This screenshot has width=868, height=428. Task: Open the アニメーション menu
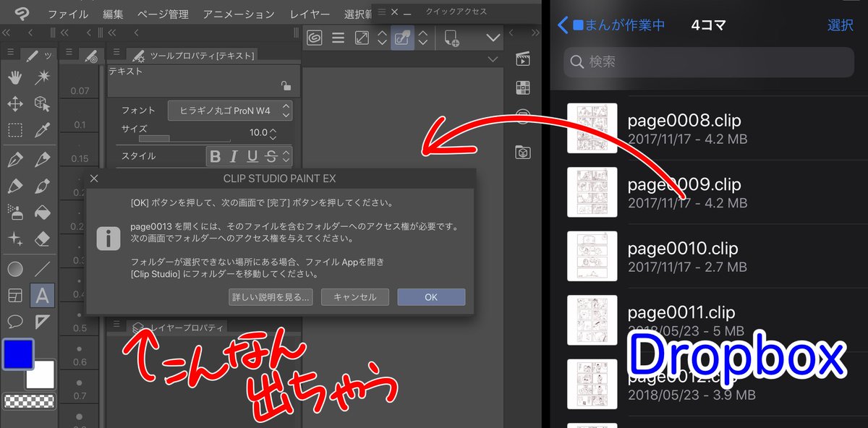pyautogui.click(x=239, y=14)
